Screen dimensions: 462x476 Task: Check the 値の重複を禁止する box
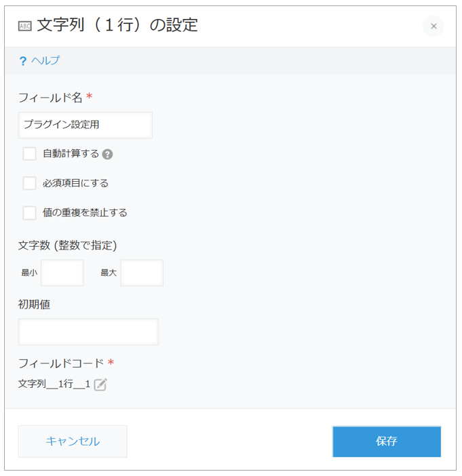pyautogui.click(x=29, y=213)
